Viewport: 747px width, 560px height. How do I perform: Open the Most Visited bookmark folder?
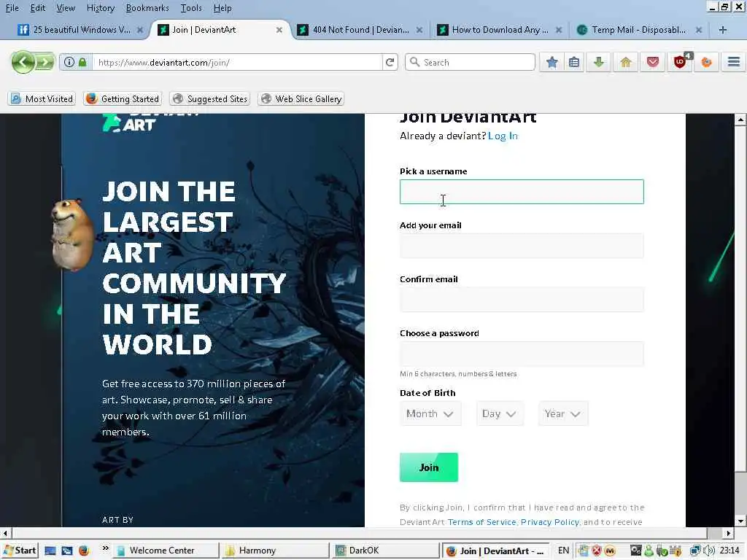tap(42, 98)
